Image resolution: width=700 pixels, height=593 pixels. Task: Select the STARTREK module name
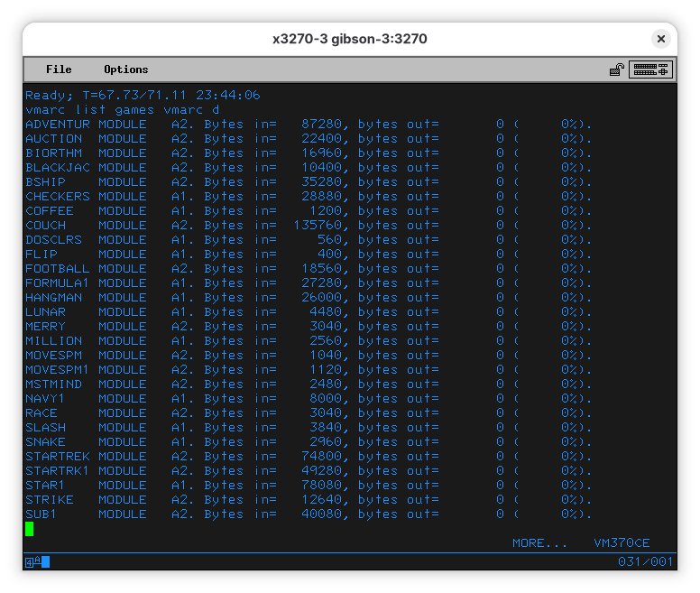[x=57, y=457]
